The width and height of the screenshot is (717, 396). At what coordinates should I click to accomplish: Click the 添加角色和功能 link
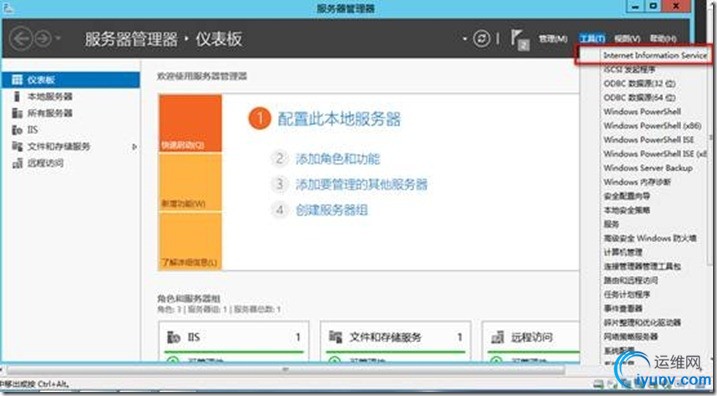(x=337, y=159)
